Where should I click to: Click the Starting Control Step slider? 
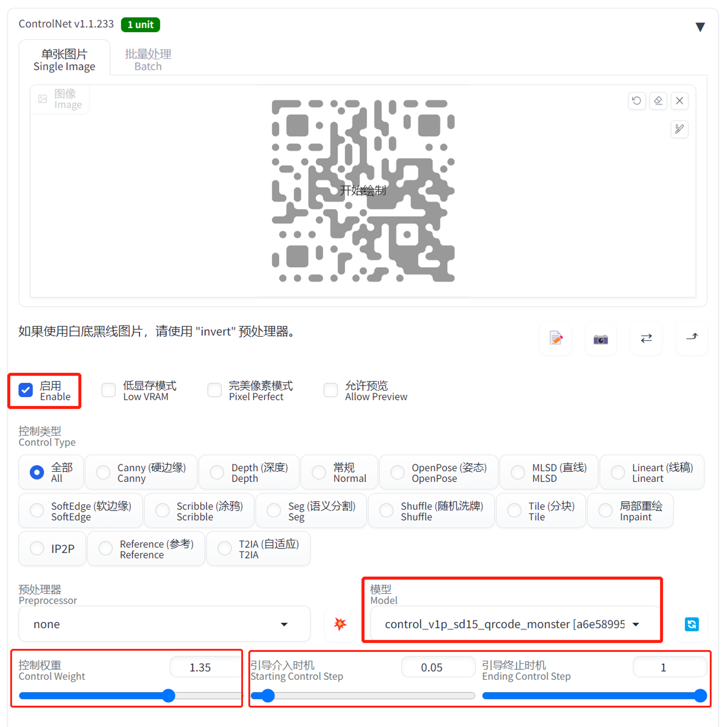click(x=363, y=696)
